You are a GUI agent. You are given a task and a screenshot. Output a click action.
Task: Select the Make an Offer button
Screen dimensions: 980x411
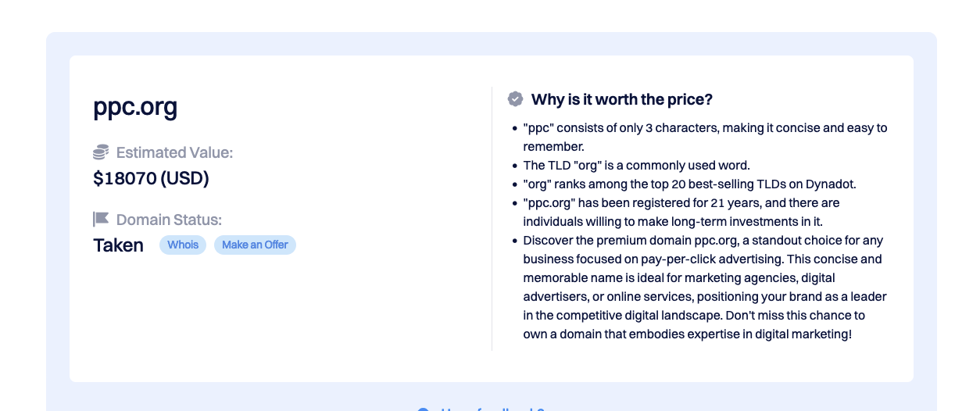pos(255,245)
